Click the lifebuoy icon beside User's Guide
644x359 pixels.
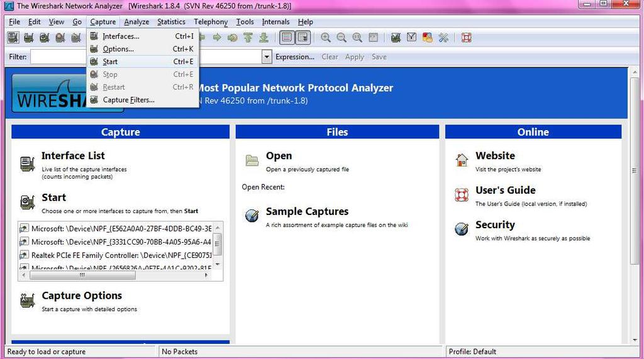tap(462, 194)
